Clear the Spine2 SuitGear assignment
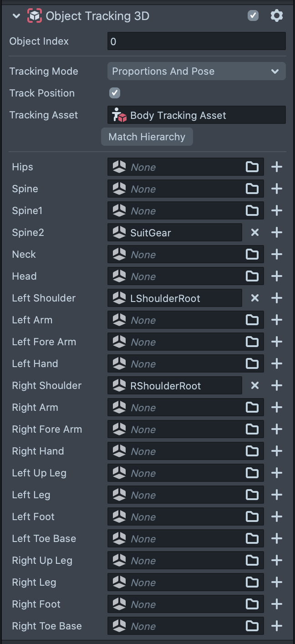 255,233
